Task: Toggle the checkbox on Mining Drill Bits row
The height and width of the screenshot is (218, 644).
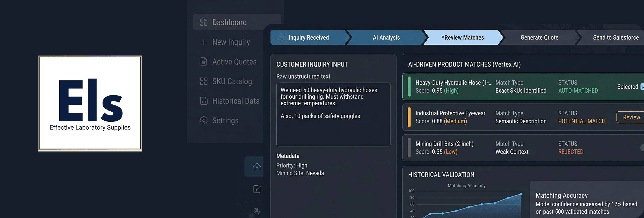Action: coord(642,148)
